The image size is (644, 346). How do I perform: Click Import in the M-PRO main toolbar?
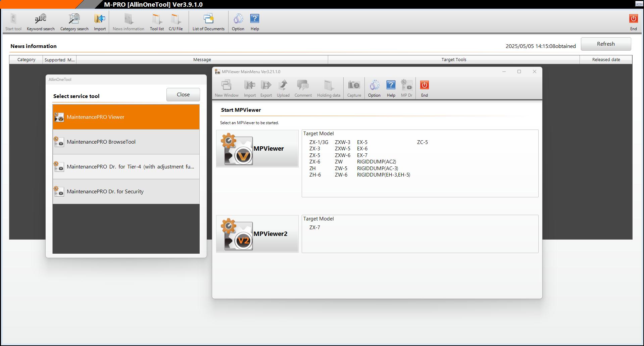pyautogui.click(x=100, y=22)
